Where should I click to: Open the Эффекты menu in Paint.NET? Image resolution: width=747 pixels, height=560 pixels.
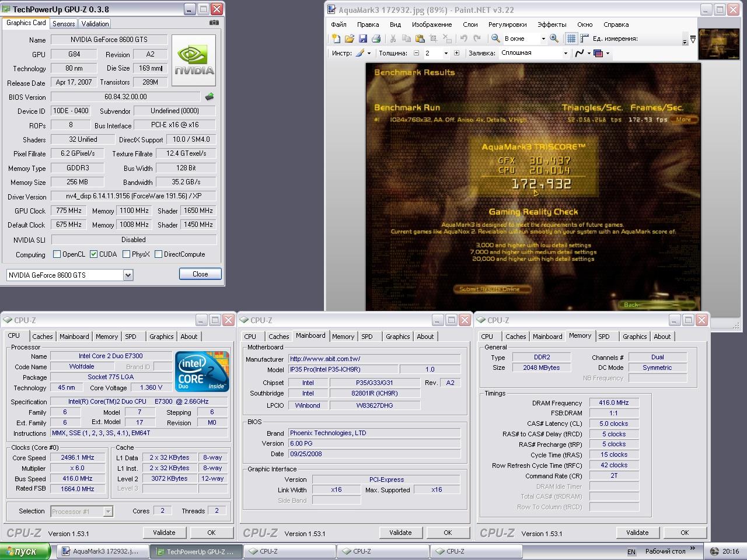[x=551, y=24]
